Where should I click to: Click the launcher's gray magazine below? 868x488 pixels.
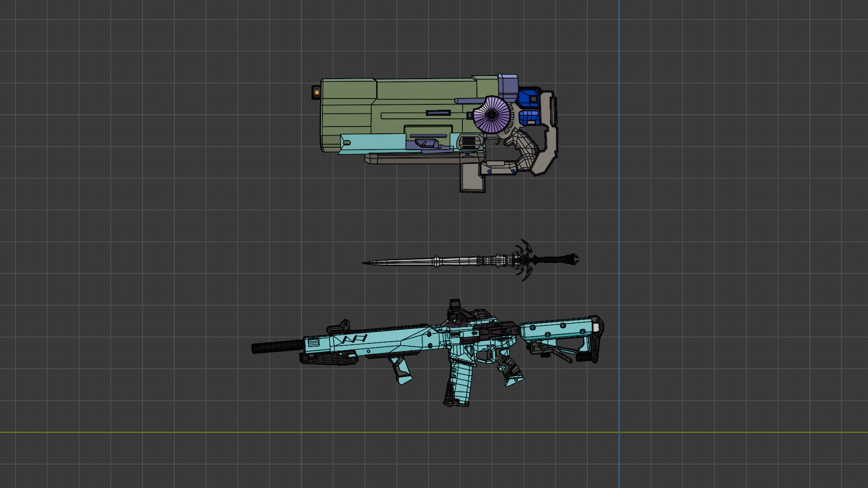472,178
